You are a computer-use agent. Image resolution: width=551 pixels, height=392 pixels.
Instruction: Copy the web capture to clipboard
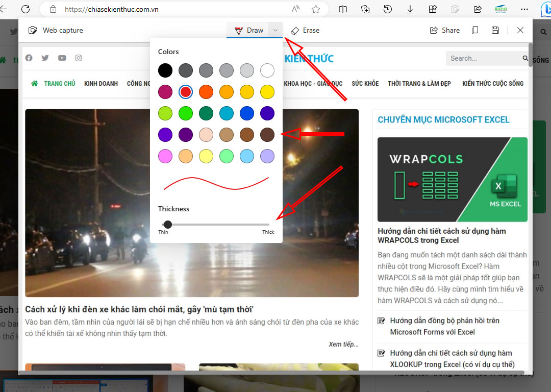pos(474,30)
